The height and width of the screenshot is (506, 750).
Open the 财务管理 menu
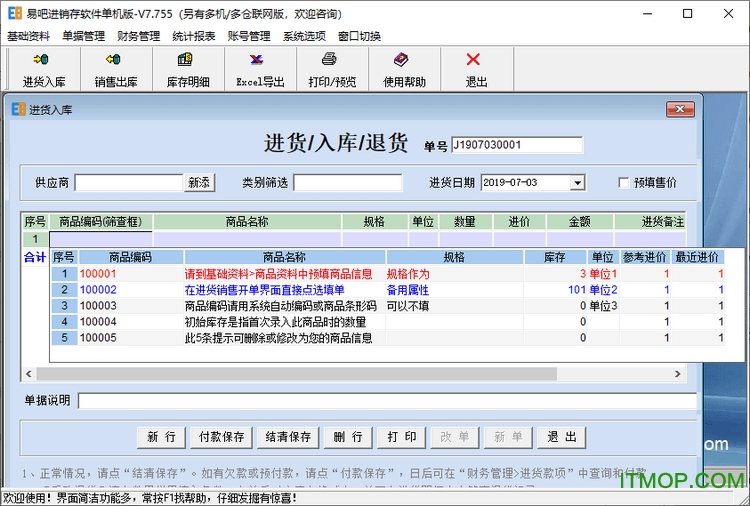point(138,36)
